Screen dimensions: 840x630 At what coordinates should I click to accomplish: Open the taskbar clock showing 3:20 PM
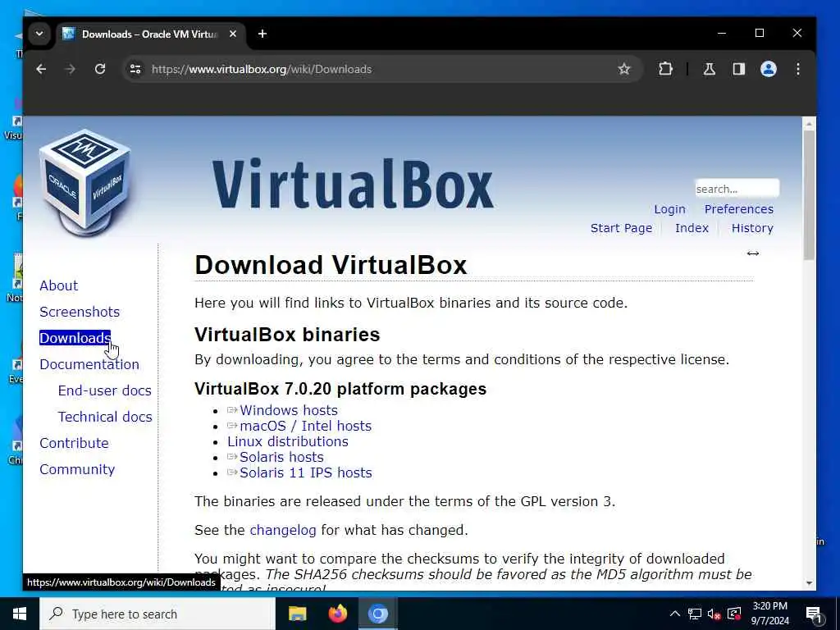pyautogui.click(x=769, y=614)
